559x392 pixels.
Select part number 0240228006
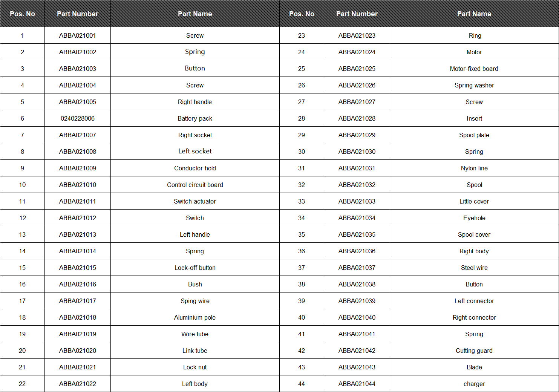(78, 118)
